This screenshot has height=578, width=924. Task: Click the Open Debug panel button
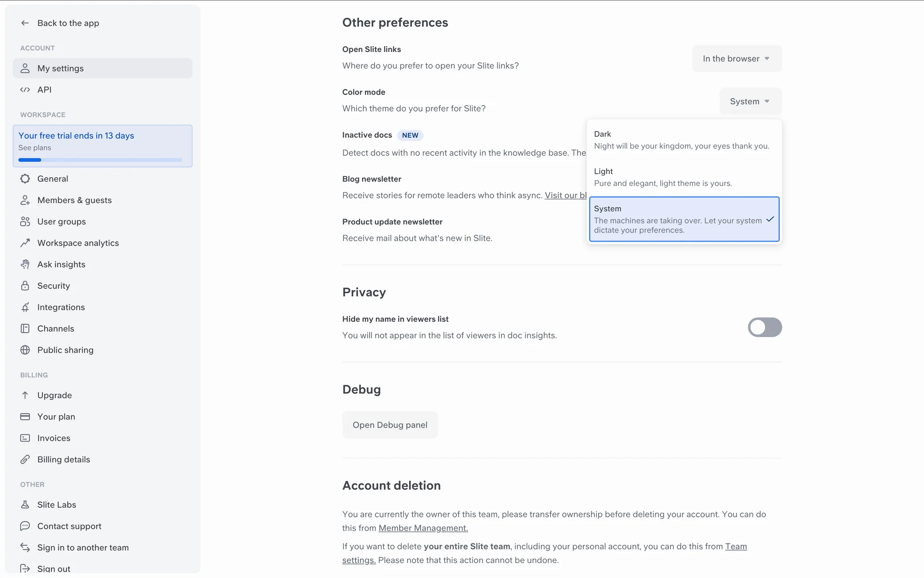click(x=390, y=425)
